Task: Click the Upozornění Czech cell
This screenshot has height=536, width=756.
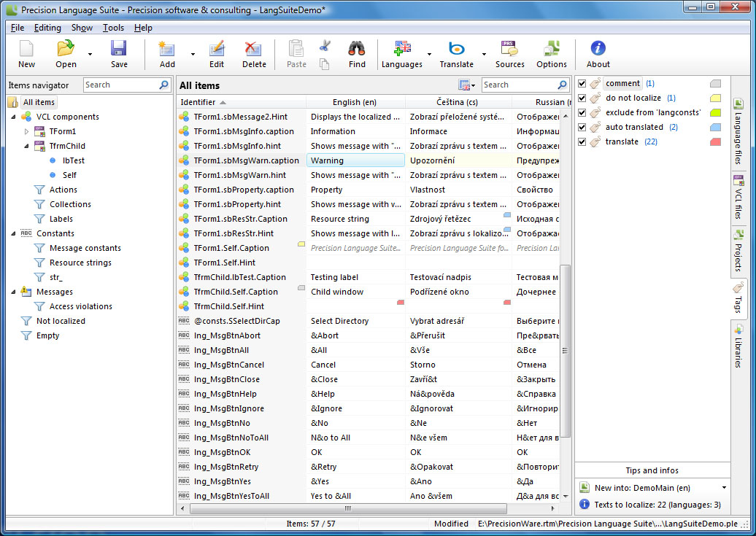Action: pos(458,160)
